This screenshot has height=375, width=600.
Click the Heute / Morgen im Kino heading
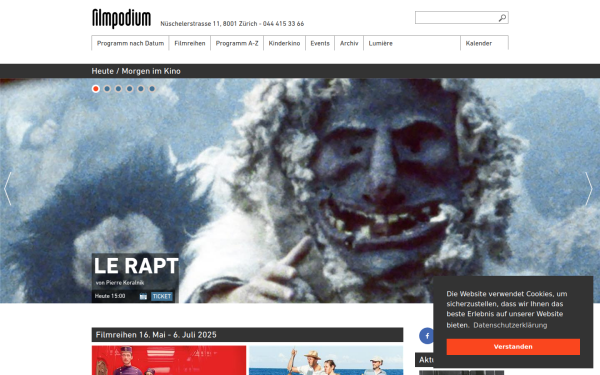(136, 71)
